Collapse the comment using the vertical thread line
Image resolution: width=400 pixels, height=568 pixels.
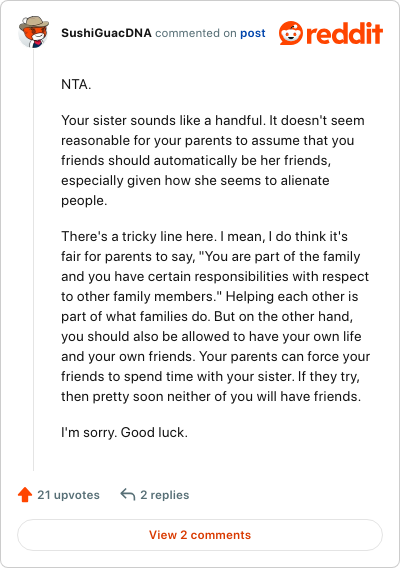click(33, 259)
